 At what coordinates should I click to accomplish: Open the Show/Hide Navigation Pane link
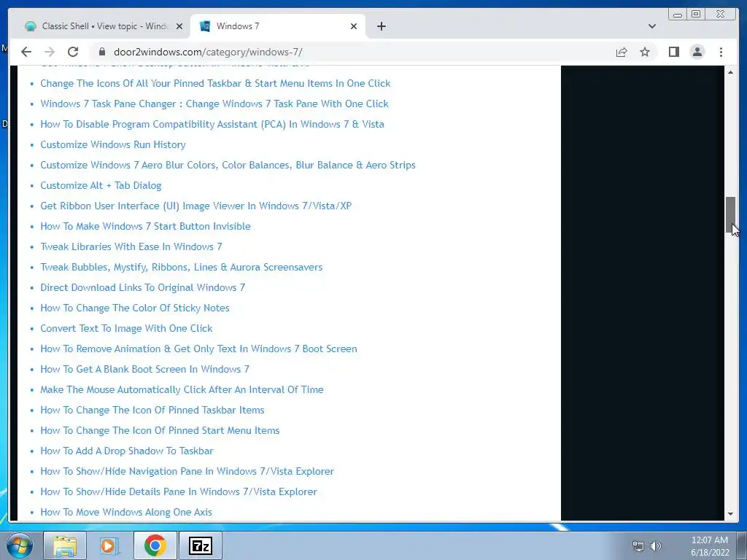(x=187, y=472)
